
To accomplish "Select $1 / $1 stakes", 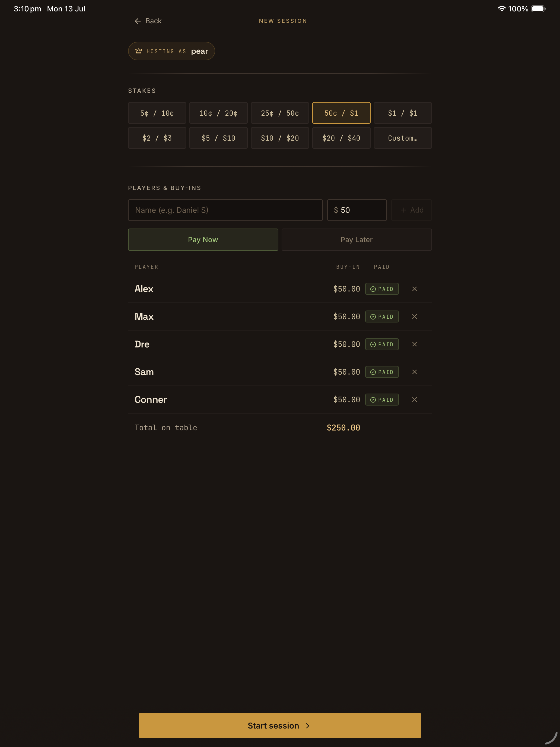I will pyautogui.click(x=403, y=113).
